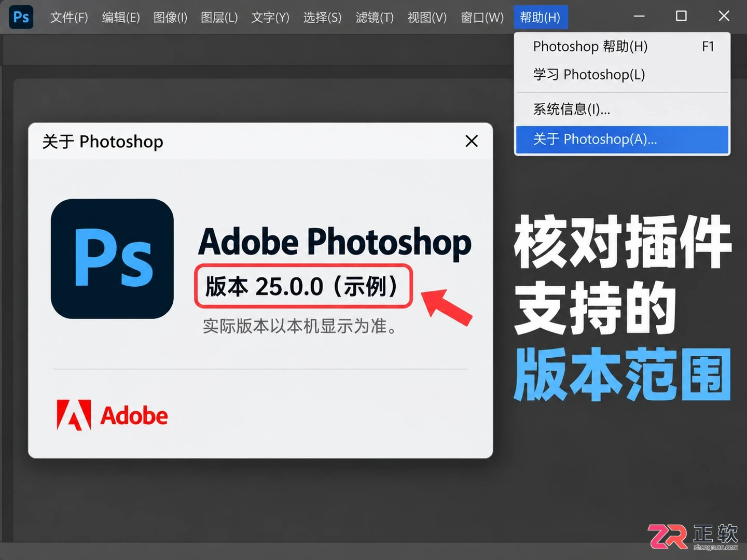Open the 窗口(W) menu
This screenshot has height=560, width=747.
click(482, 18)
